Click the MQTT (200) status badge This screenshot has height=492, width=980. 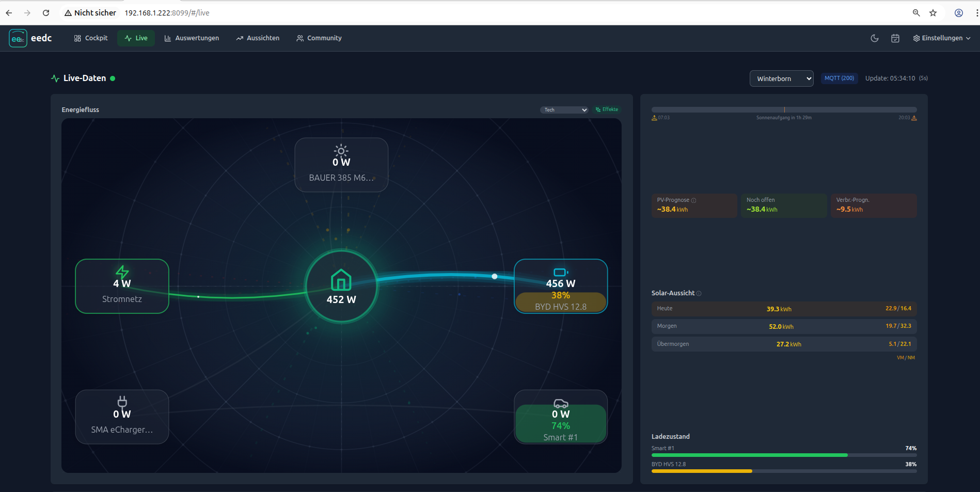click(x=839, y=78)
